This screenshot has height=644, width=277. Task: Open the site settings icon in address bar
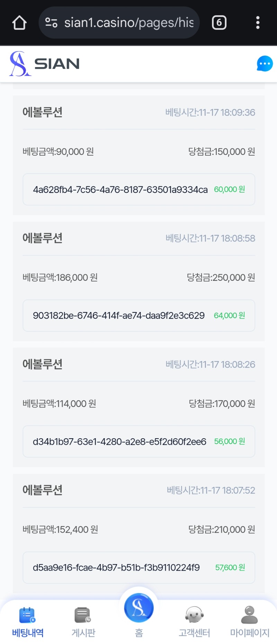(51, 23)
